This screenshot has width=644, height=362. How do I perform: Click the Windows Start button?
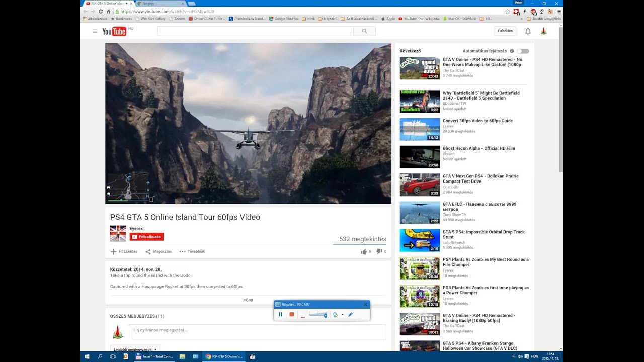[87, 356]
